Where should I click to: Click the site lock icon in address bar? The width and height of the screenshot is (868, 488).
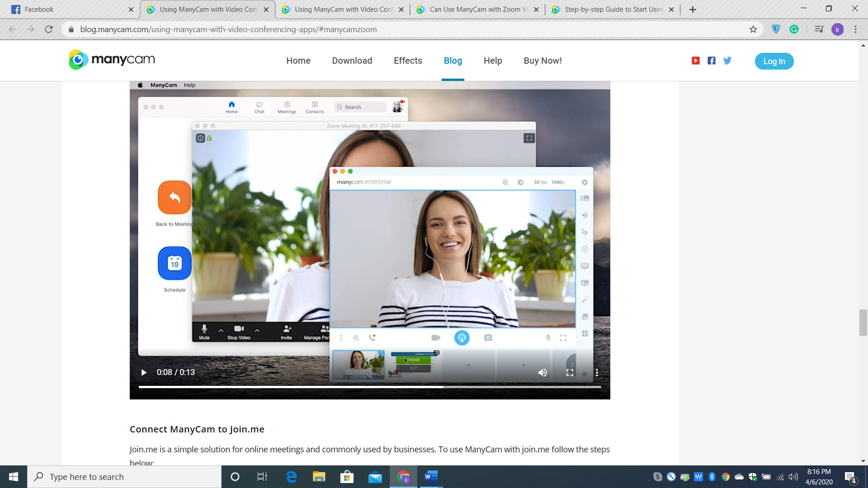71,29
